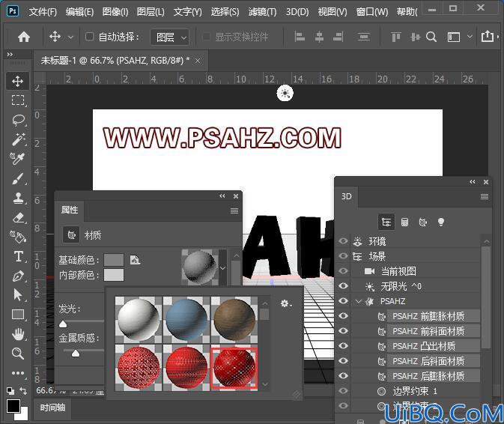Select the Lasso tool

[x=18, y=120]
